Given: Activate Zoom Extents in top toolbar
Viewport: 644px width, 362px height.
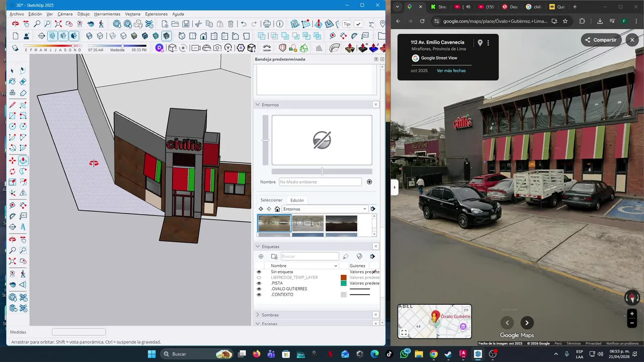Looking at the screenshot, I should (x=58, y=24).
